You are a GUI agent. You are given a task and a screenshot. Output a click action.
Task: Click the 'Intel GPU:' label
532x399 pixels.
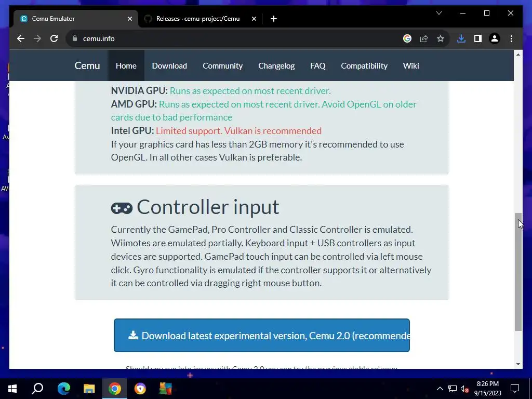click(132, 130)
